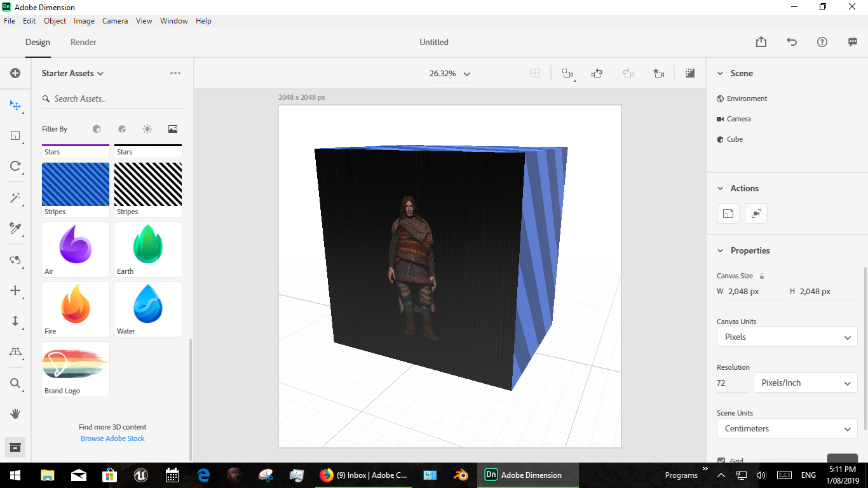Open Blender from the Windows taskbar
Image resolution: width=868 pixels, height=488 pixels.
(460, 475)
